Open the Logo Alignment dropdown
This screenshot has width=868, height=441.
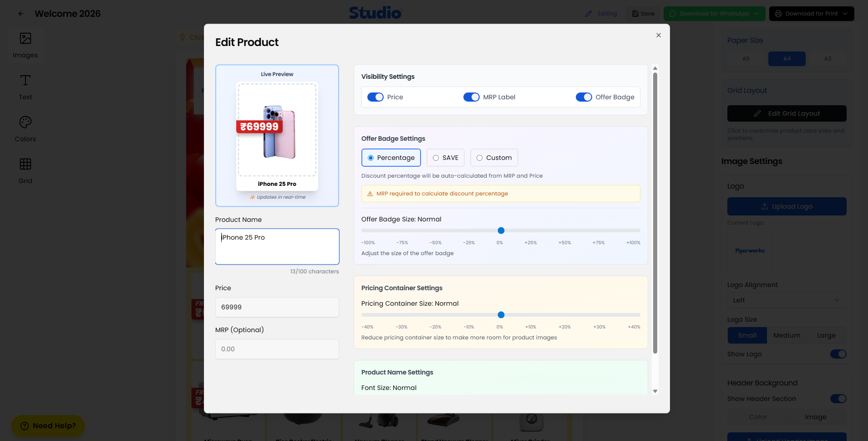point(787,300)
